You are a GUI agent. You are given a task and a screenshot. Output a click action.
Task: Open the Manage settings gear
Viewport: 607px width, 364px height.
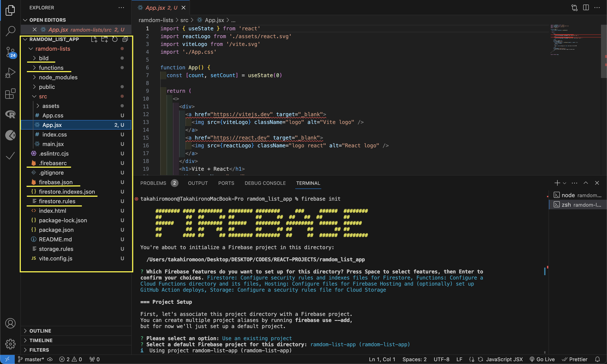(x=10, y=344)
